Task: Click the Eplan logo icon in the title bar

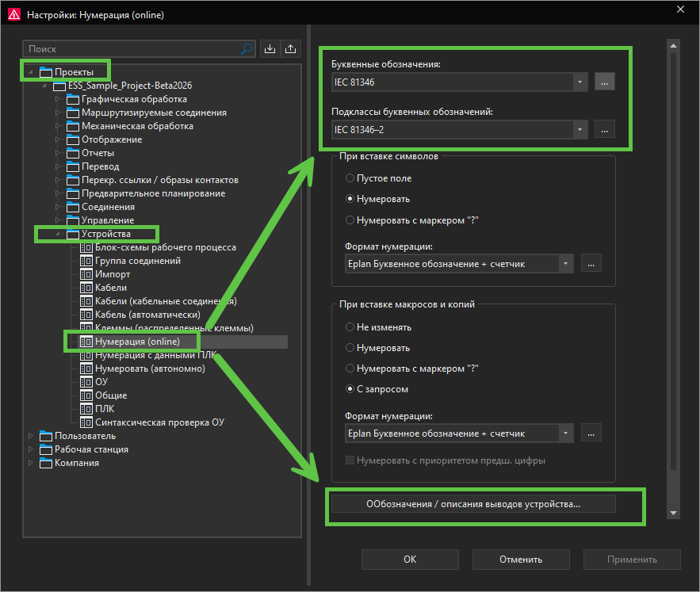Action: (x=13, y=14)
